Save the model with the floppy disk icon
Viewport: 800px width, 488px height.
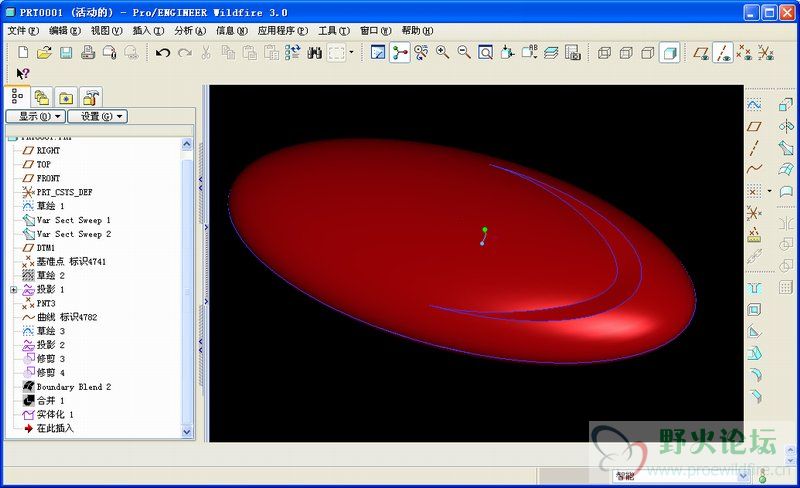pyautogui.click(x=66, y=53)
